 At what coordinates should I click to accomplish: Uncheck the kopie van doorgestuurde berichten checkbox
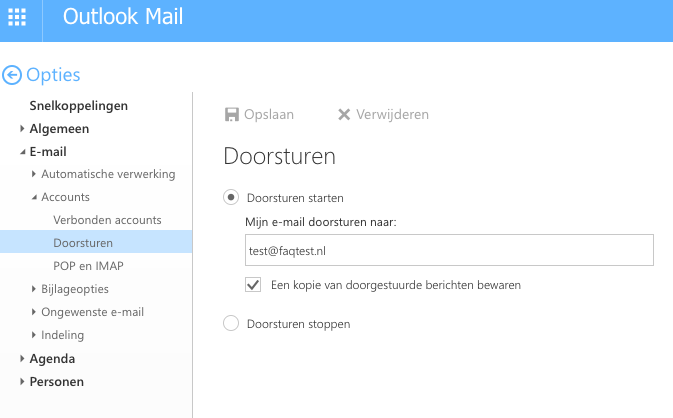[253, 285]
